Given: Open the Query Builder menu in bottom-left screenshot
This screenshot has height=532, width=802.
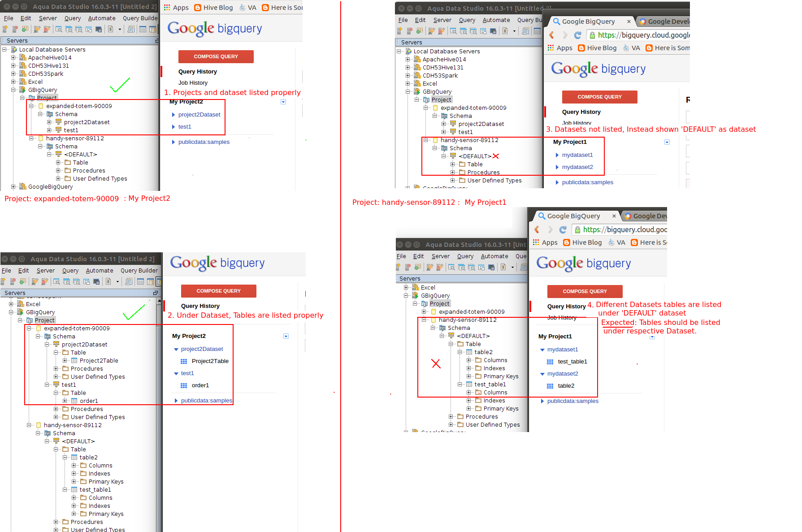Looking at the screenshot, I should (x=139, y=270).
